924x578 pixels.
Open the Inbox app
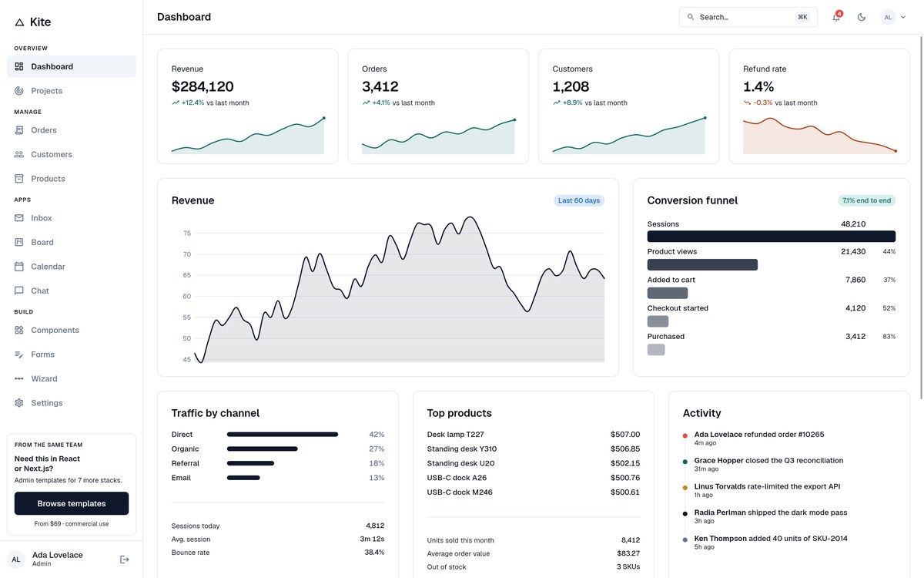point(72,218)
